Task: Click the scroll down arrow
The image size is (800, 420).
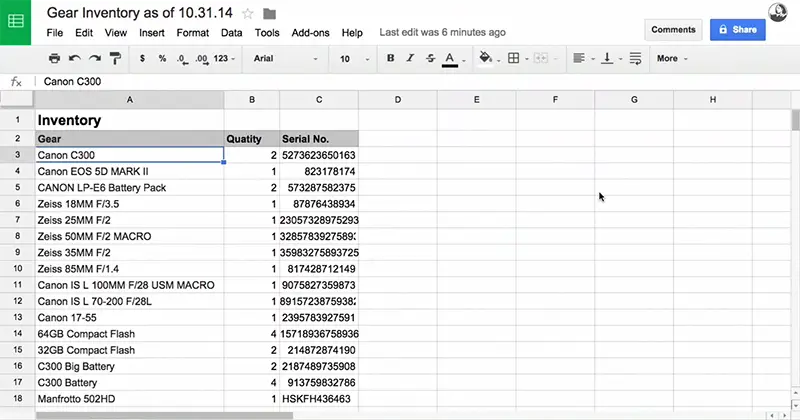Action: [x=795, y=405]
